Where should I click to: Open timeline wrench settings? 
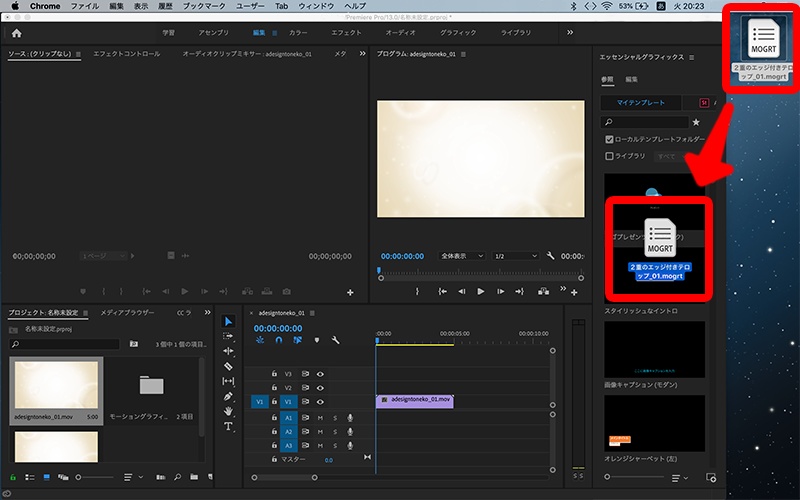[336, 340]
